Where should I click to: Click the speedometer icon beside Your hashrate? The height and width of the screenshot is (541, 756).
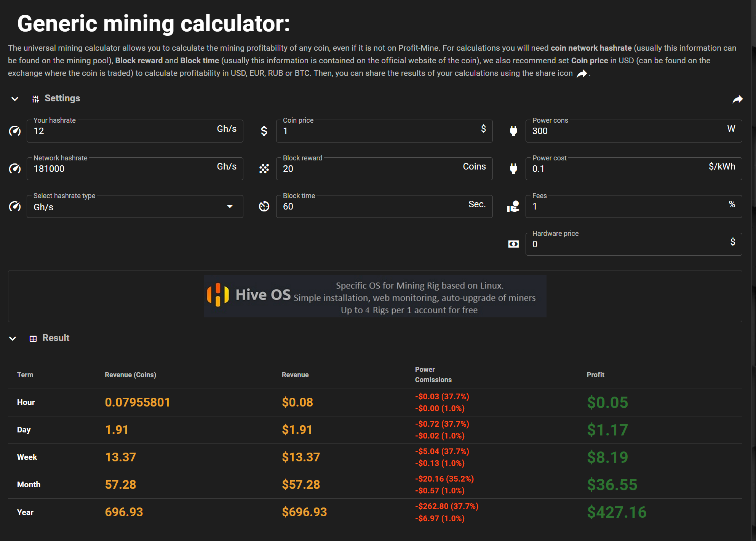click(15, 131)
